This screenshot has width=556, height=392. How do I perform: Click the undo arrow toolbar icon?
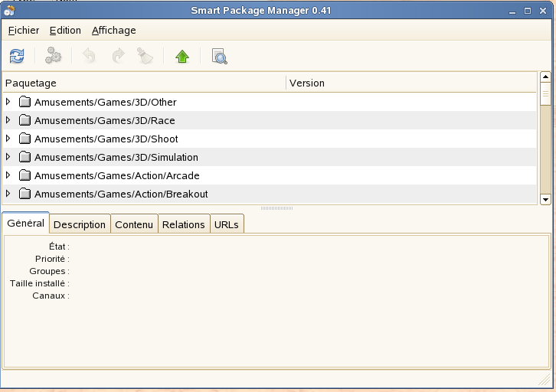coord(89,56)
